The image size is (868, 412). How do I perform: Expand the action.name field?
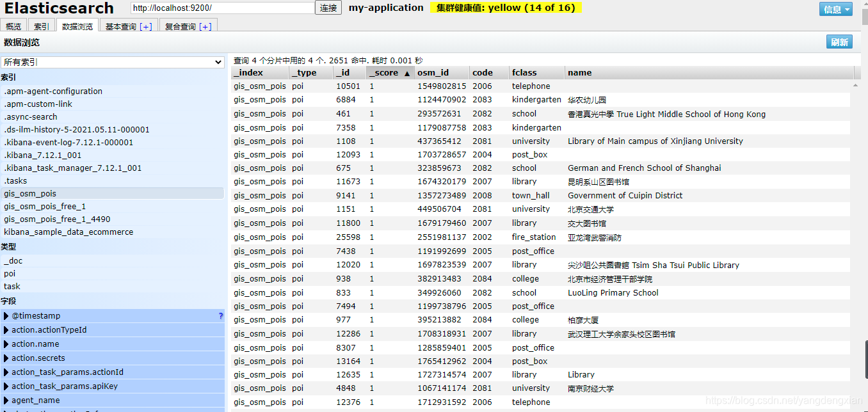pyautogui.click(x=6, y=344)
